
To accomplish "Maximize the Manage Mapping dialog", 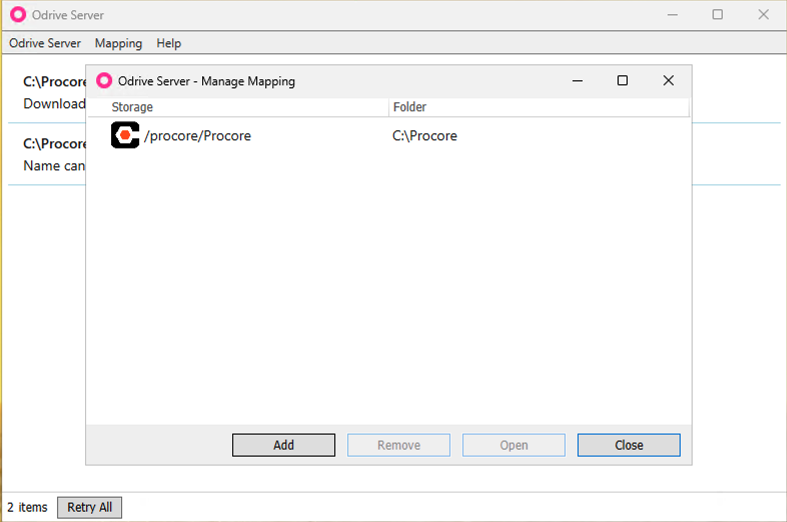I will [x=622, y=81].
